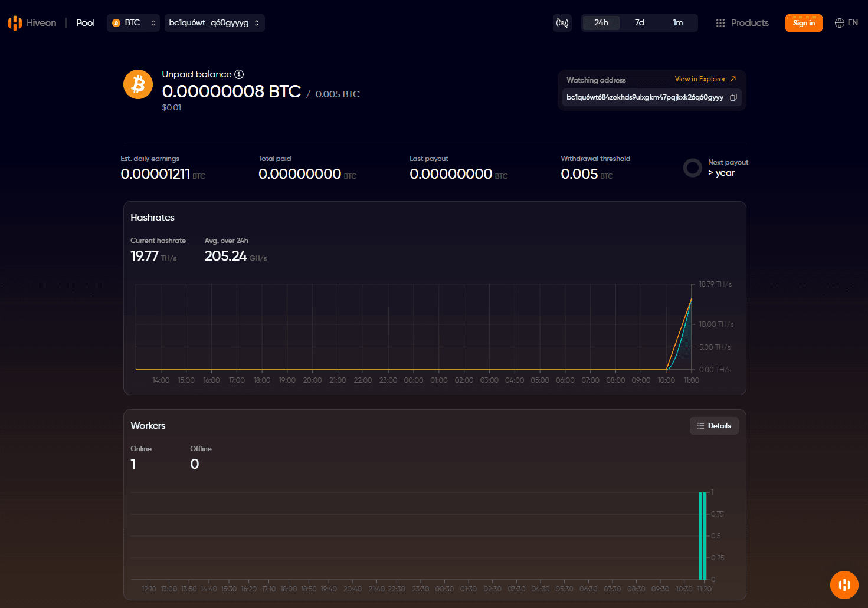Open the Hiveon support chat bubble

coord(844,585)
